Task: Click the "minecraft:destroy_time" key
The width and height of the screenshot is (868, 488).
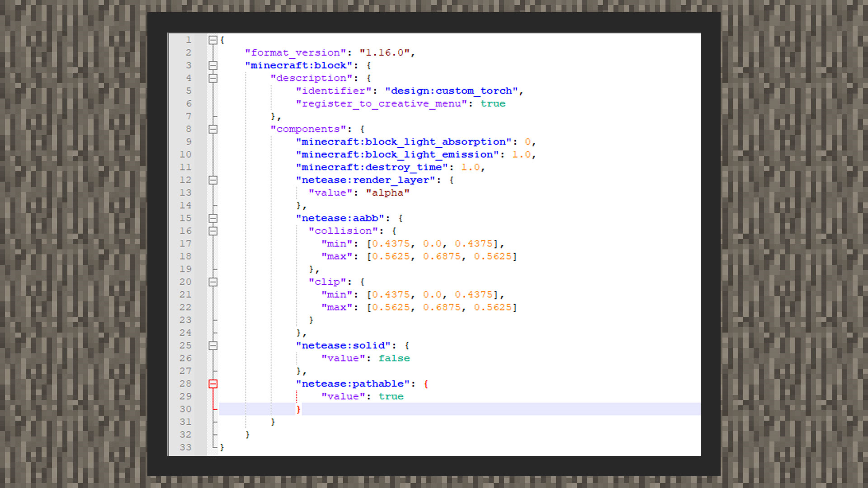Action: click(372, 167)
